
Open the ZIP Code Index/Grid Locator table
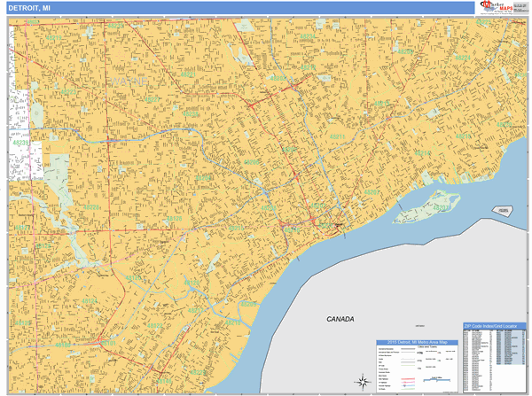pyautogui.click(x=495, y=328)
